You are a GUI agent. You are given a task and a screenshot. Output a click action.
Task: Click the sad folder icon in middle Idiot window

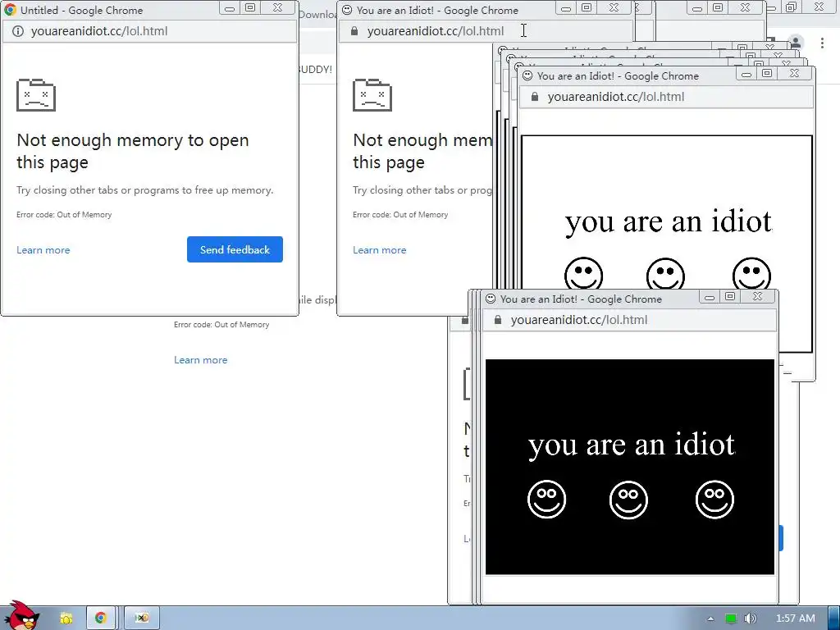pyautogui.click(x=372, y=95)
